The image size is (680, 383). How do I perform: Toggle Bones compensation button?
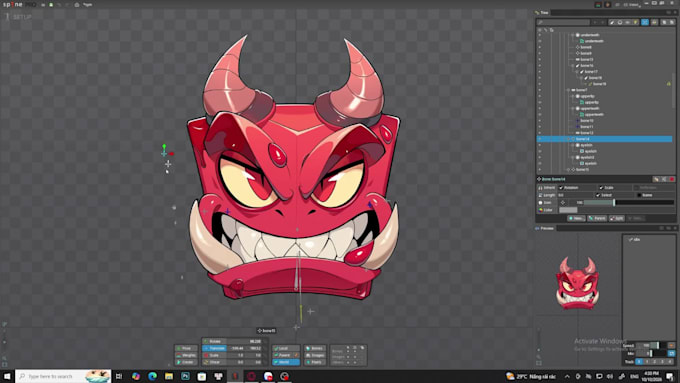click(x=315, y=348)
